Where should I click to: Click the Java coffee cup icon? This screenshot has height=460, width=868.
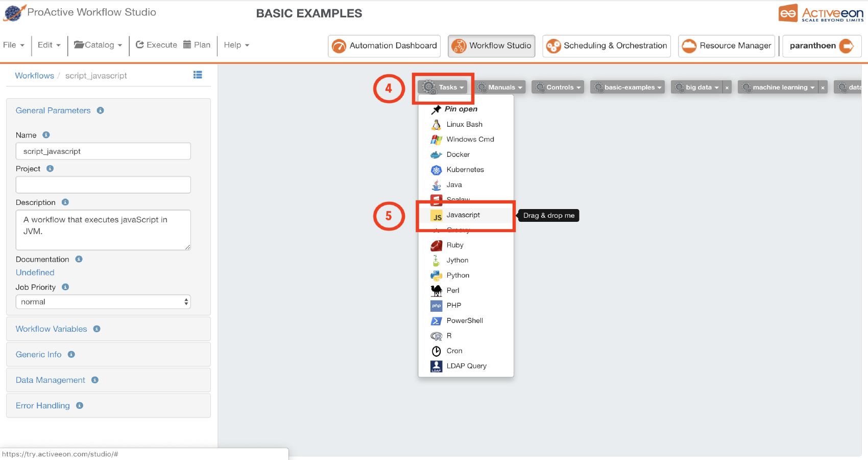436,185
